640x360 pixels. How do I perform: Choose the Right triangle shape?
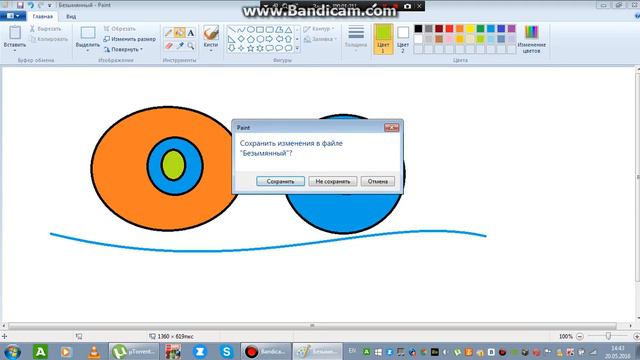coord(231,39)
